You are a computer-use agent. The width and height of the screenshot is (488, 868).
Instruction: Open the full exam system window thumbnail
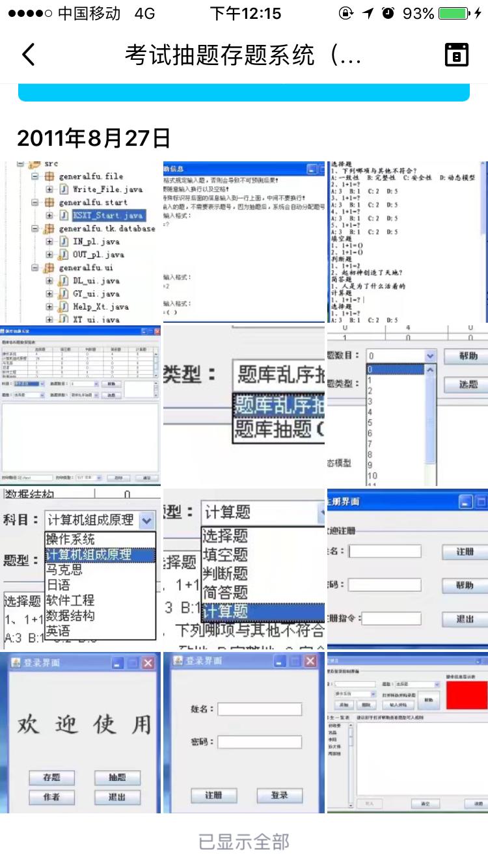click(80, 405)
